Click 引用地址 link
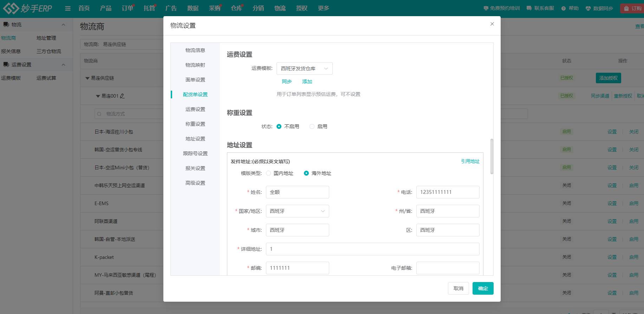Viewport: 644px width, 314px height. coord(470,161)
